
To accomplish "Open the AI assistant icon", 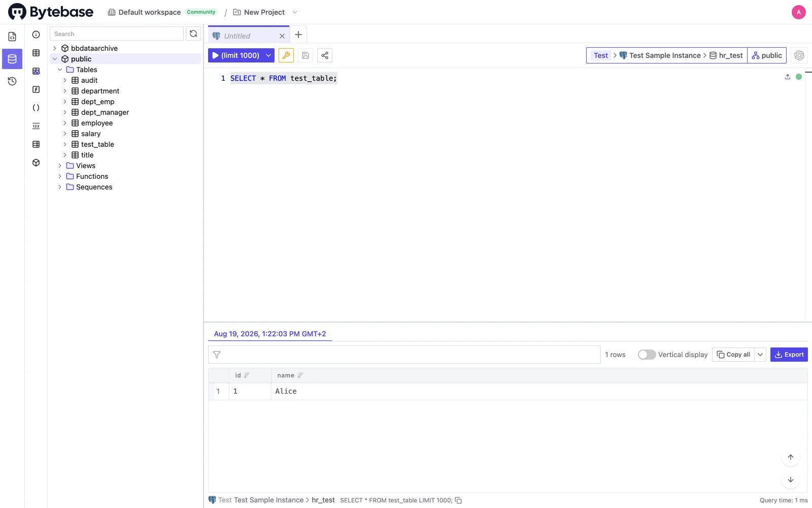I will 799,55.
